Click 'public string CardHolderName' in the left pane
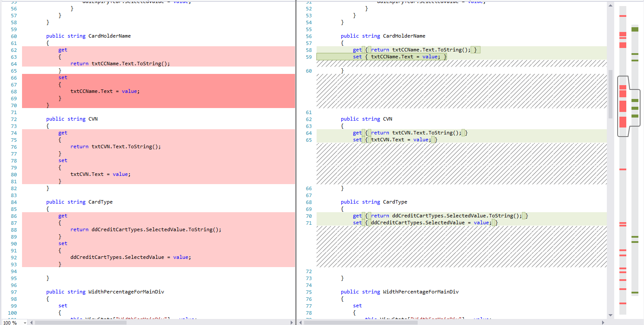Image resolution: width=644 pixels, height=325 pixels. click(x=89, y=36)
